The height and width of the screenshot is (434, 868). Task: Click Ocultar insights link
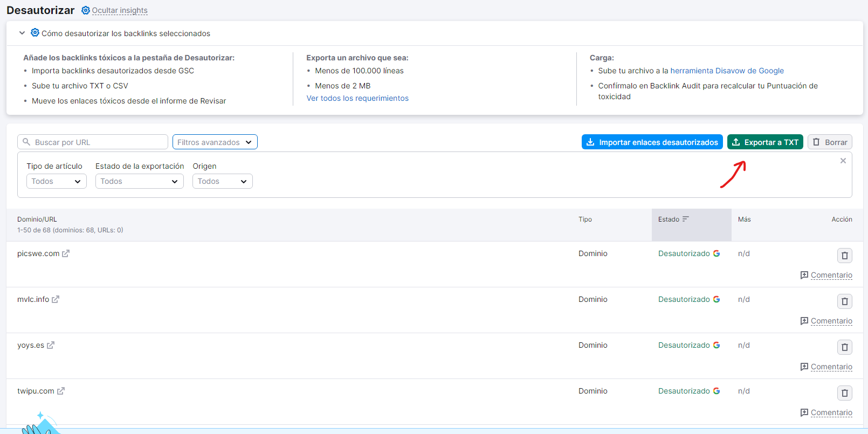pyautogui.click(x=119, y=10)
